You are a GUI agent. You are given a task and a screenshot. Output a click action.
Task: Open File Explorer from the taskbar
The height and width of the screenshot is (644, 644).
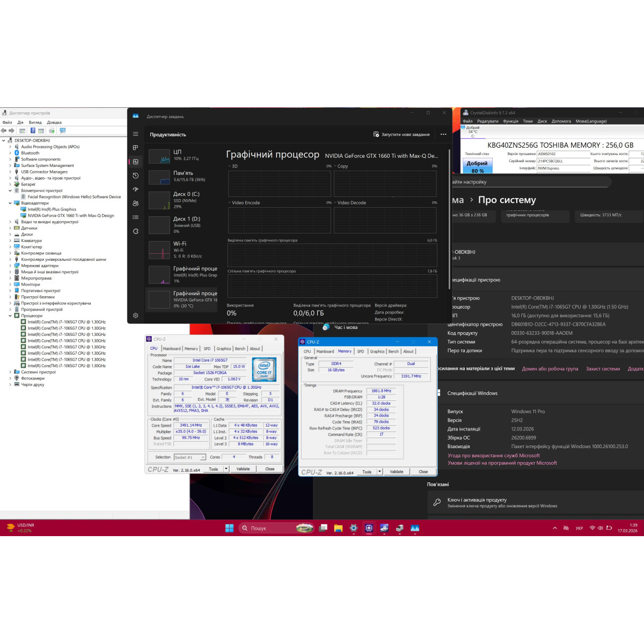(x=338, y=528)
